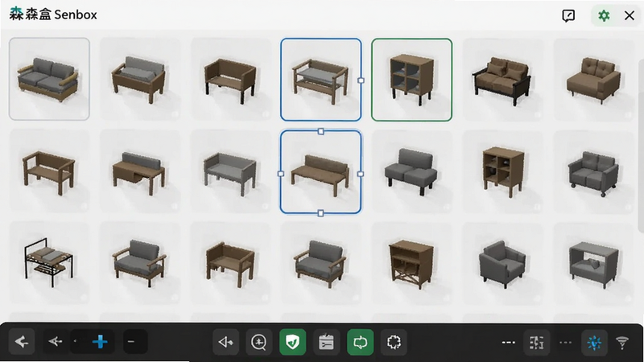
Task: Select the blue-outlined brown backless bench
Action: pyautogui.click(x=320, y=172)
